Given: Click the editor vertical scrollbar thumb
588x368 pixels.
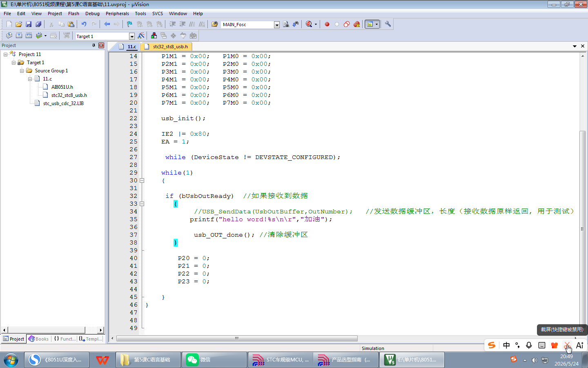Looking at the screenshot, I should [x=583, y=229].
